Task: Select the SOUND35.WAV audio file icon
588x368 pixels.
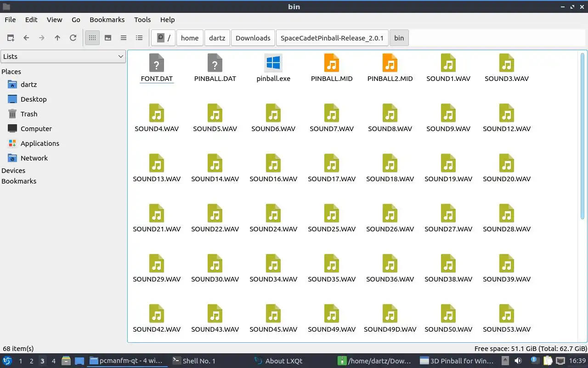Action: (332, 264)
